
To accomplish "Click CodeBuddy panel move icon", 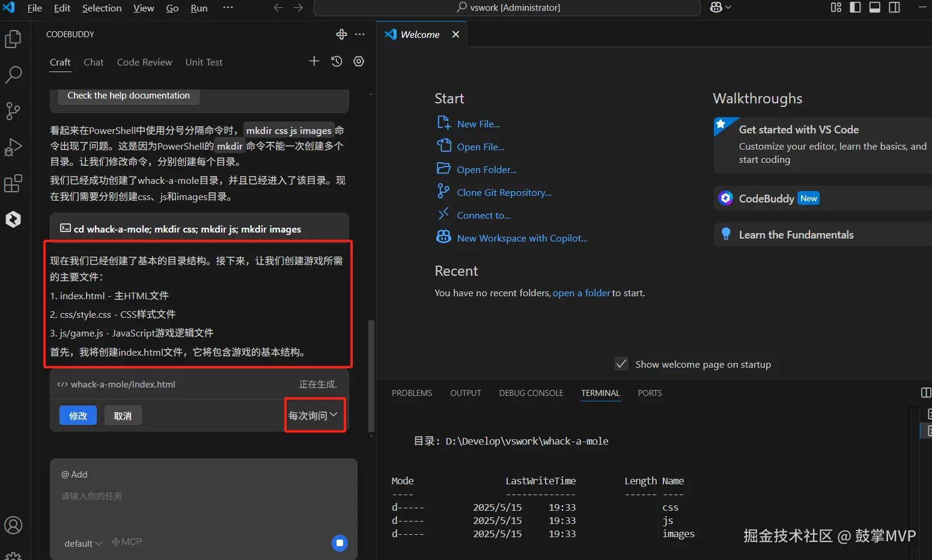I will pyautogui.click(x=341, y=34).
